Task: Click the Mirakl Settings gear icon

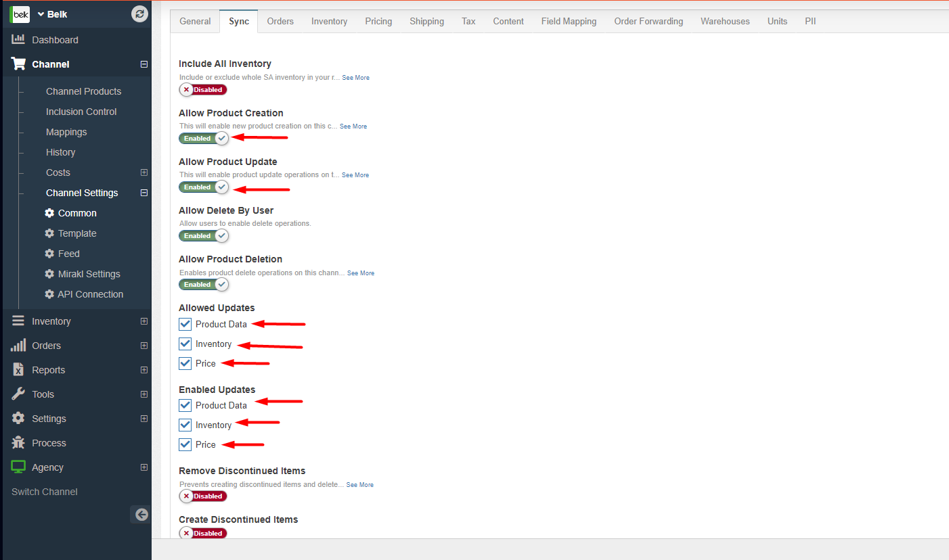Action: pos(49,274)
